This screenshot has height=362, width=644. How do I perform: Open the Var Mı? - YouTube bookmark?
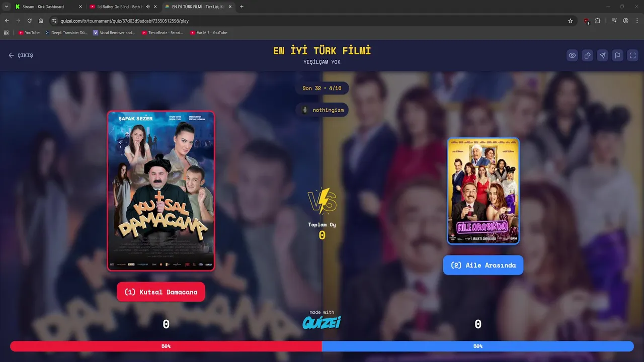(x=209, y=33)
